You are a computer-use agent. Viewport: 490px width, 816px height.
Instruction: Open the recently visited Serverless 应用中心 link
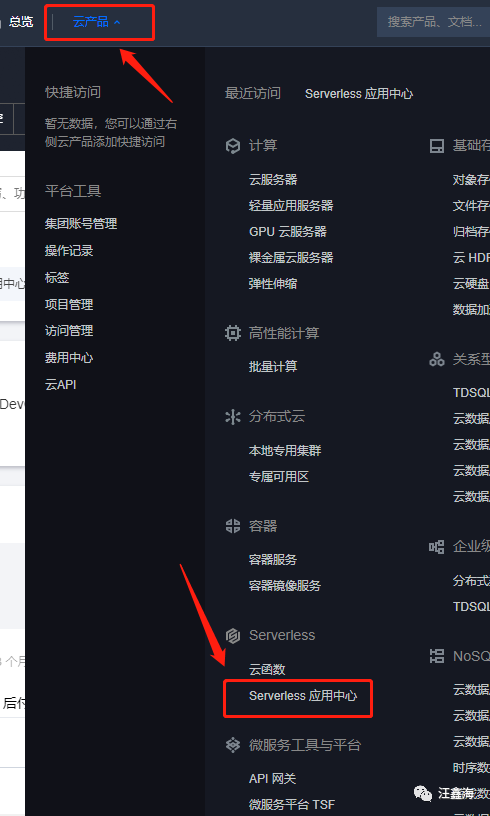[x=359, y=94]
